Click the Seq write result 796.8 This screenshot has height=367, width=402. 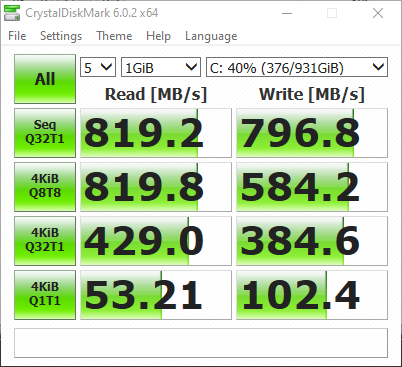pyautogui.click(x=312, y=133)
